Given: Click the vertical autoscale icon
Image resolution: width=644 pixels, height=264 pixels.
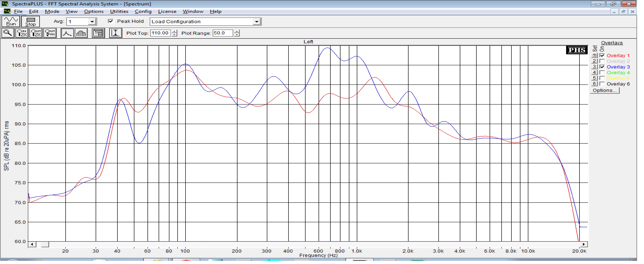Looking at the screenshot, I should tap(116, 33).
